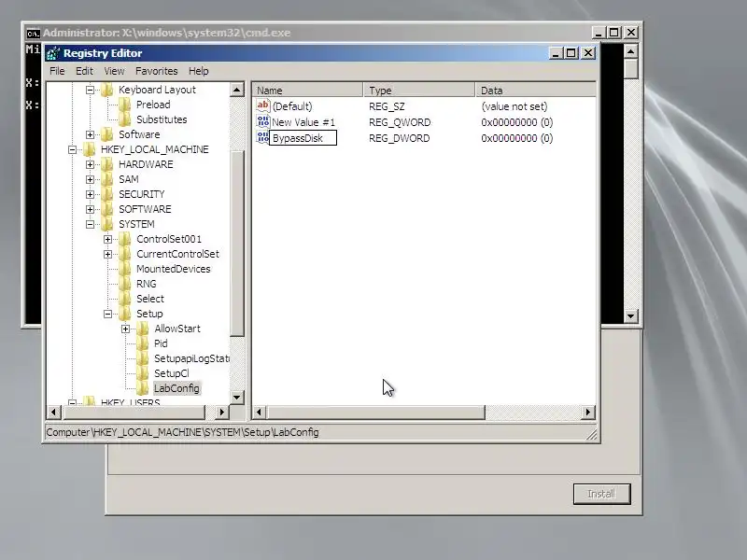747x560 pixels.
Task: Expand the AllowStart key
Action: [125, 329]
